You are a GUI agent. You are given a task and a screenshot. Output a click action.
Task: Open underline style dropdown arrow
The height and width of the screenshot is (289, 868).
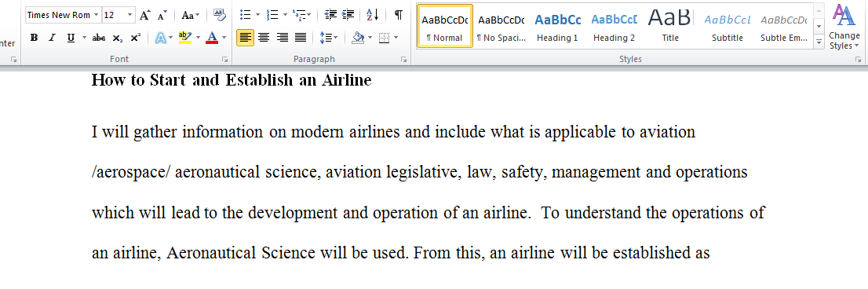(x=84, y=38)
